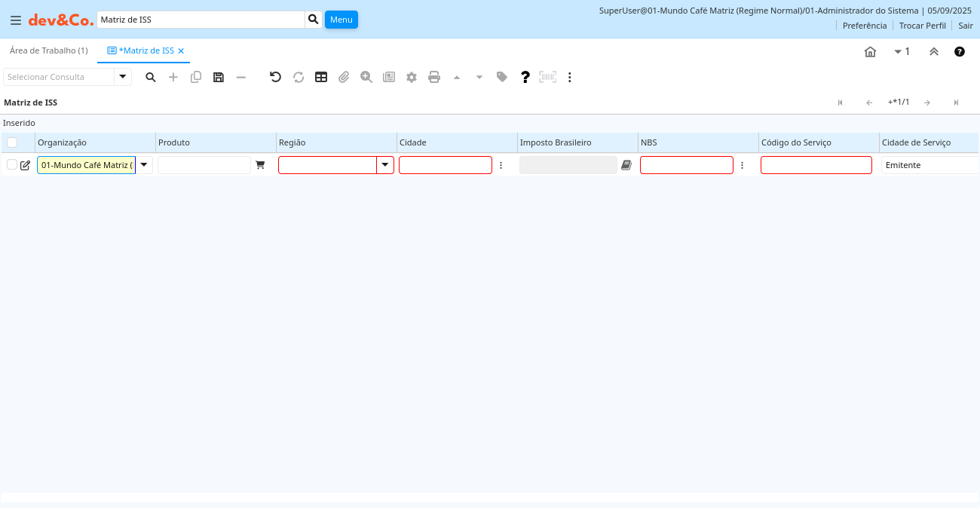This screenshot has width=980, height=508.
Task: Click the blue Menu button
Action: pos(341,20)
